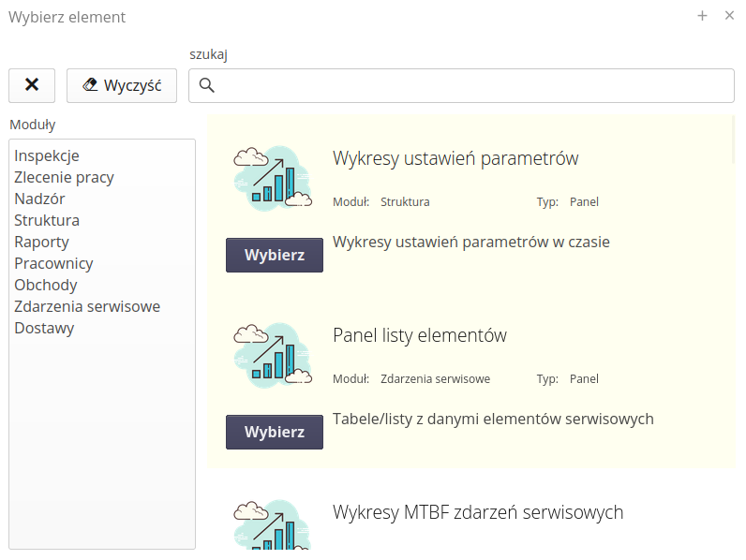The width and height of the screenshot is (746, 560).
Task: Click the plus icon in the title bar
Action: (702, 16)
